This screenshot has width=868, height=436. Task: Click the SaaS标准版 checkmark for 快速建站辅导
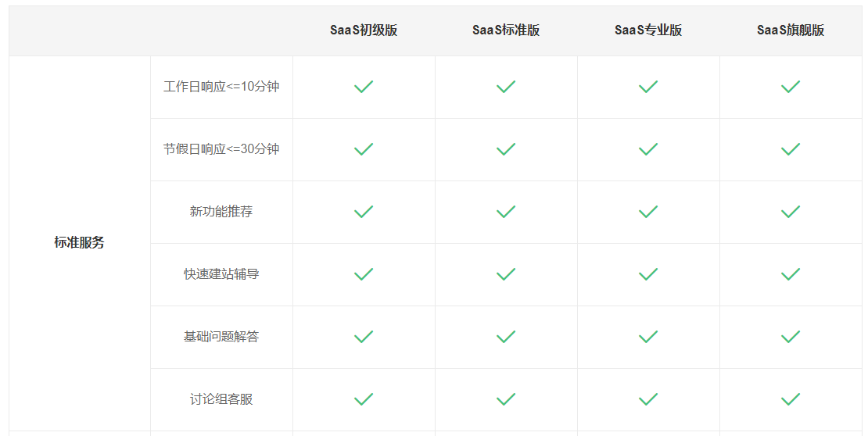(506, 274)
